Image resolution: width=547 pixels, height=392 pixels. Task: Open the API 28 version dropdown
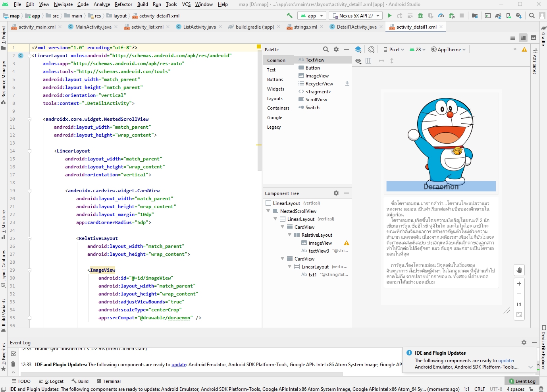coord(418,49)
